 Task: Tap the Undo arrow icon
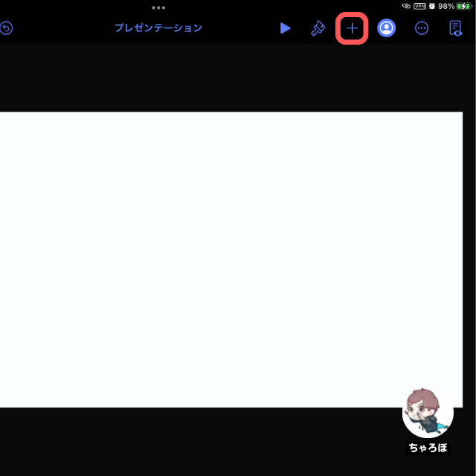pyautogui.click(x=6, y=28)
